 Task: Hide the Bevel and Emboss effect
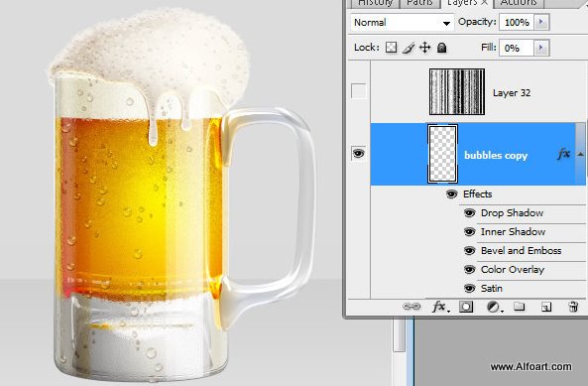click(469, 250)
